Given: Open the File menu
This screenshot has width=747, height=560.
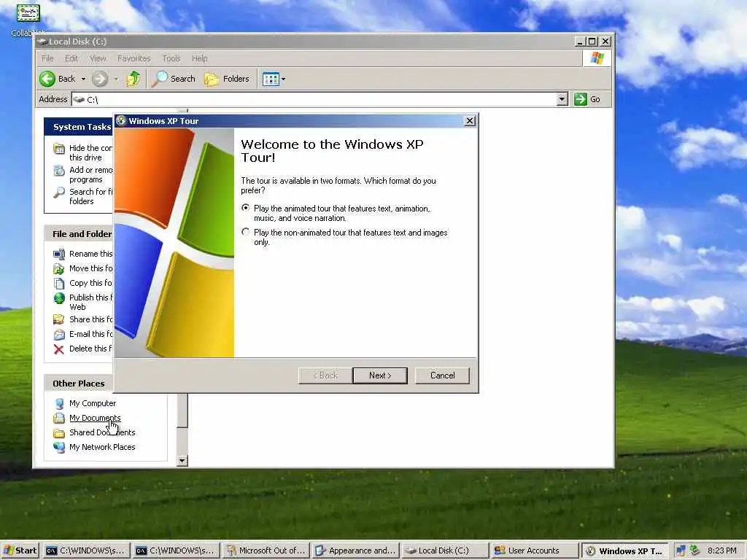Looking at the screenshot, I should point(47,58).
